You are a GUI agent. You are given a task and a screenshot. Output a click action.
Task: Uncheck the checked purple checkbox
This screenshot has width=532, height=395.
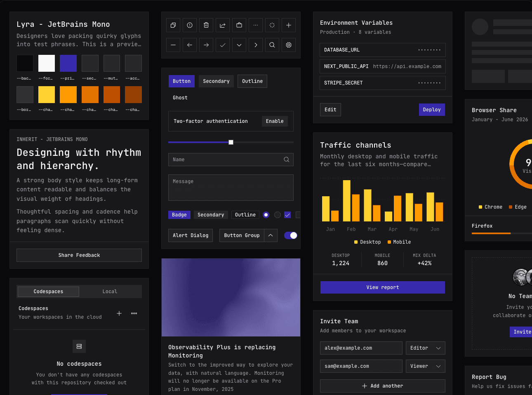pos(287,215)
